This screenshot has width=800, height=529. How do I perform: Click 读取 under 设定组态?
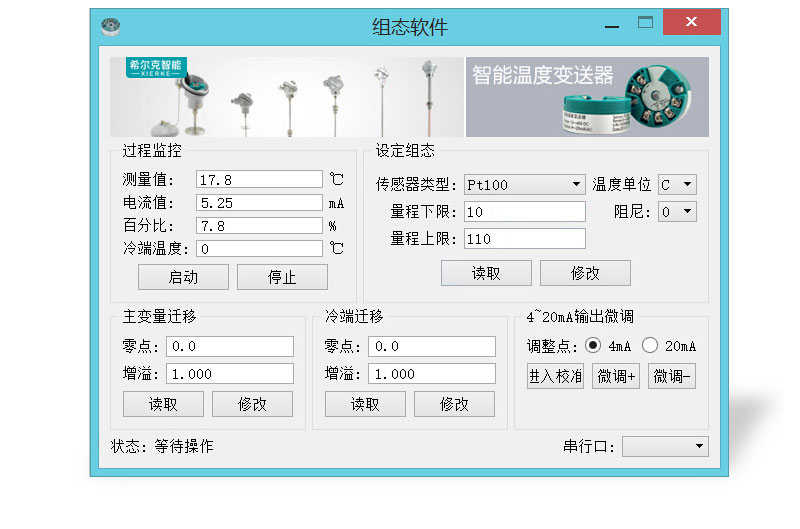click(x=486, y=273)
